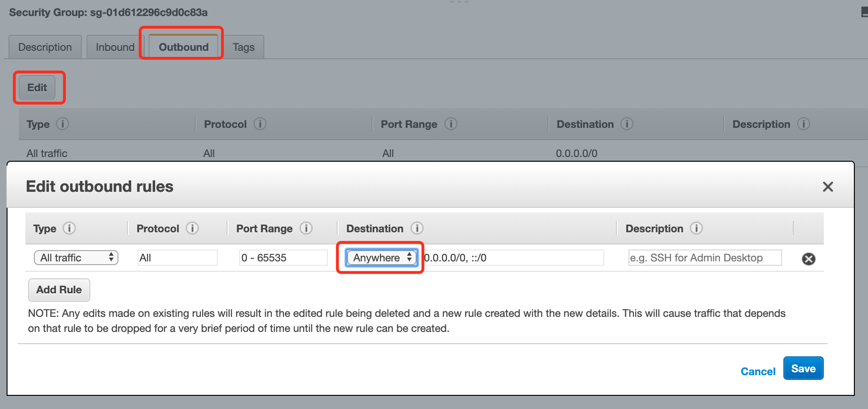
Task: Click the Add Rule button
Action: tap(59, 290)
